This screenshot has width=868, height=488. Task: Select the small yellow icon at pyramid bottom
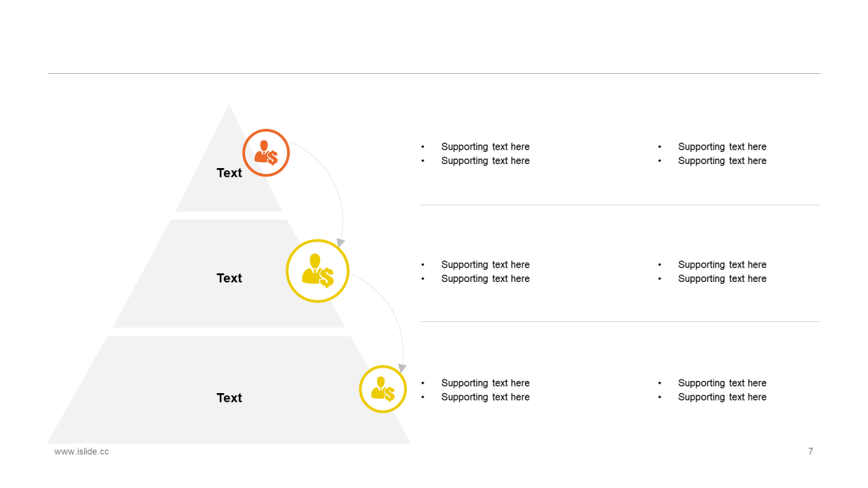pyautogui.click(x=382, y=389)
